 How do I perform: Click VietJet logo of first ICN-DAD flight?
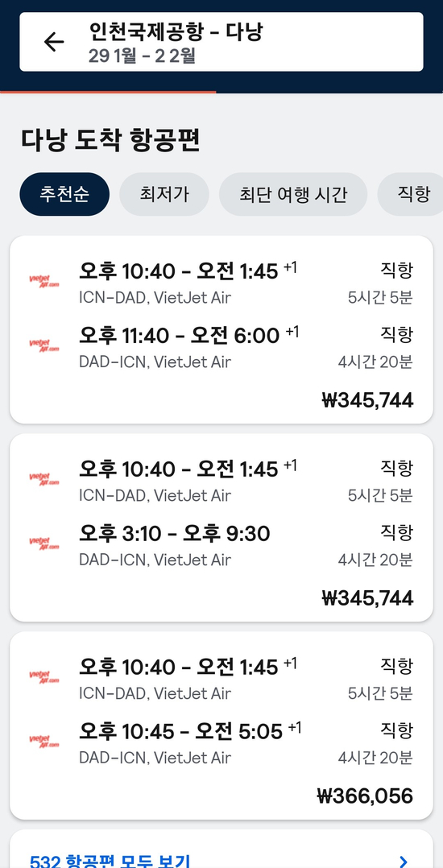point(43,281)
